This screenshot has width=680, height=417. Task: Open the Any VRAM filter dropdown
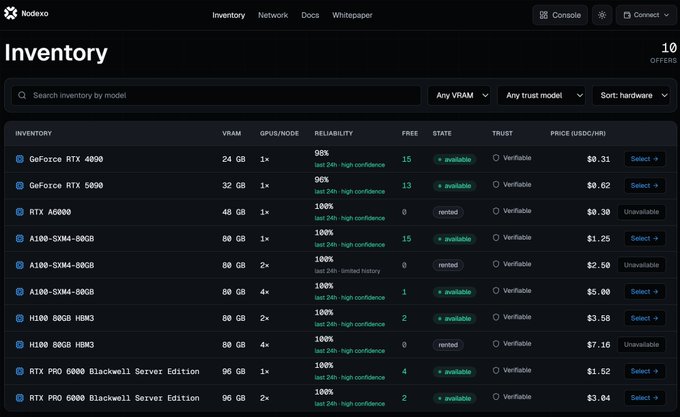pyautogui.click(x=459, y=95)
